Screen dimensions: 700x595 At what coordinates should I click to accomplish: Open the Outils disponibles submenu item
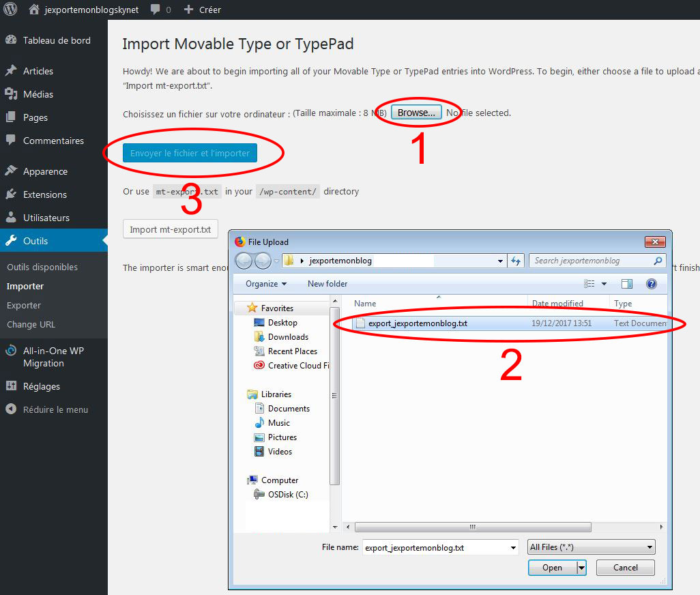pyautogui.click(x=42, y=267)
